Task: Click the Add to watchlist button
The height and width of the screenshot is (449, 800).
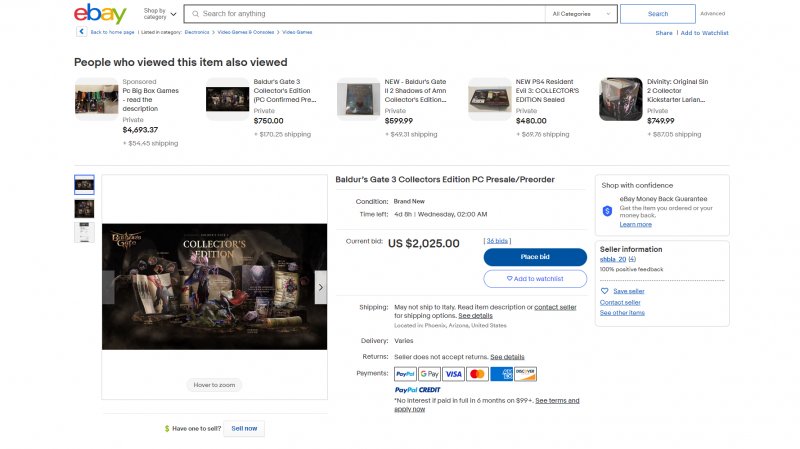Action: click(x=535, y=279)
